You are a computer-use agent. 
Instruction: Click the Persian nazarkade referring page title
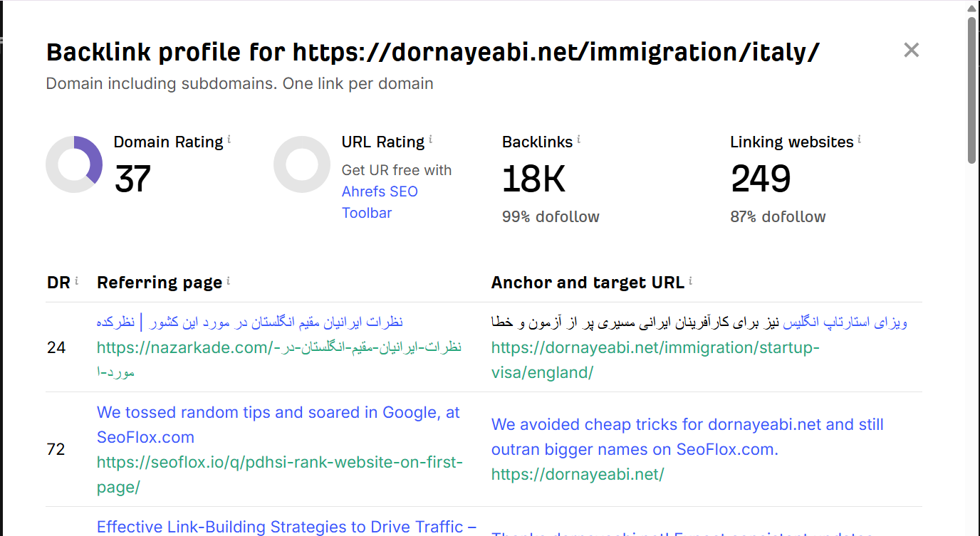(x=249, y=322)
